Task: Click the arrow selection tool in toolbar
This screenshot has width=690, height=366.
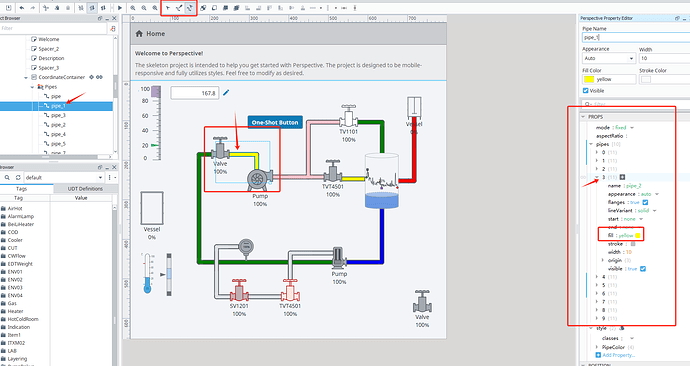Action: point(168,8)
